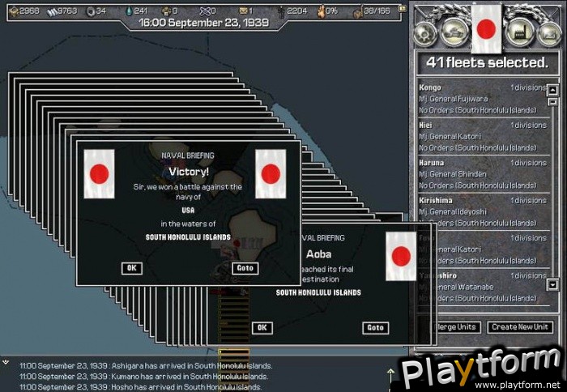
Task: Click Goto in the Aoba dialog
Action: (375, 328)
